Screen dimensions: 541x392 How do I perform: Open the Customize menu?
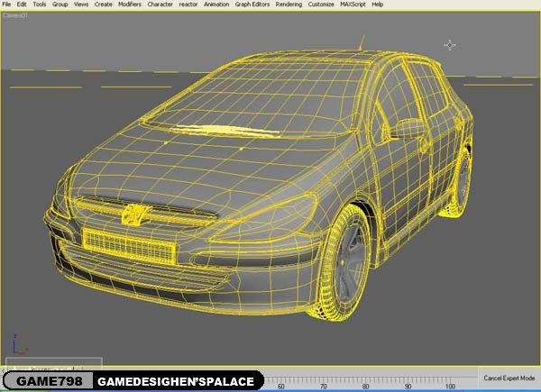pos(321,5)
